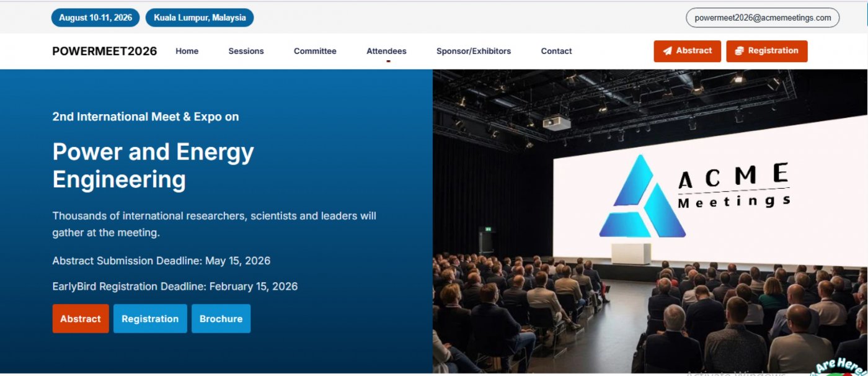Download the Brochure from the hero section

[221, 319]
